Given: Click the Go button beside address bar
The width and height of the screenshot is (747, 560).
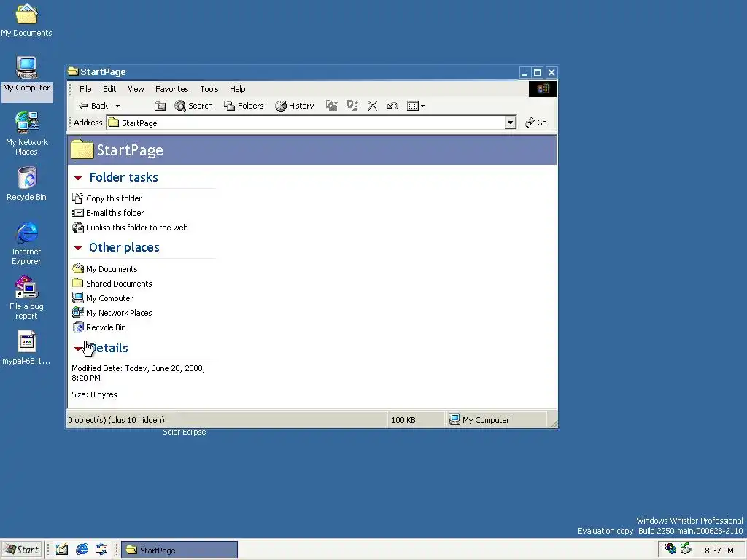Looking at the screenshot, I should tap(535, 122).
